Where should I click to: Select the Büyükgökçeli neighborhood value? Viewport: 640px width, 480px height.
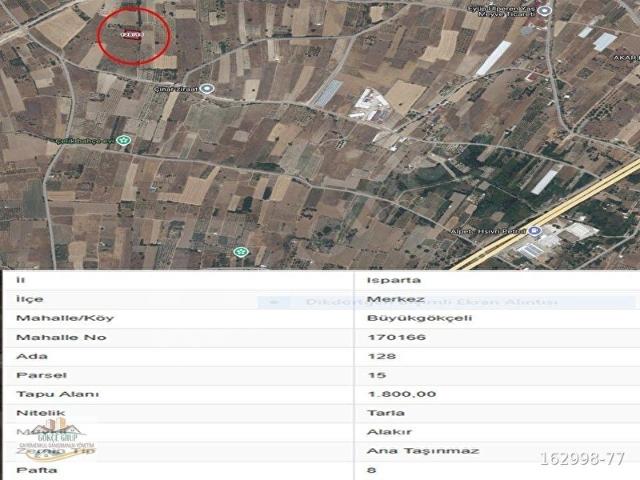click(x=420, y=318)
